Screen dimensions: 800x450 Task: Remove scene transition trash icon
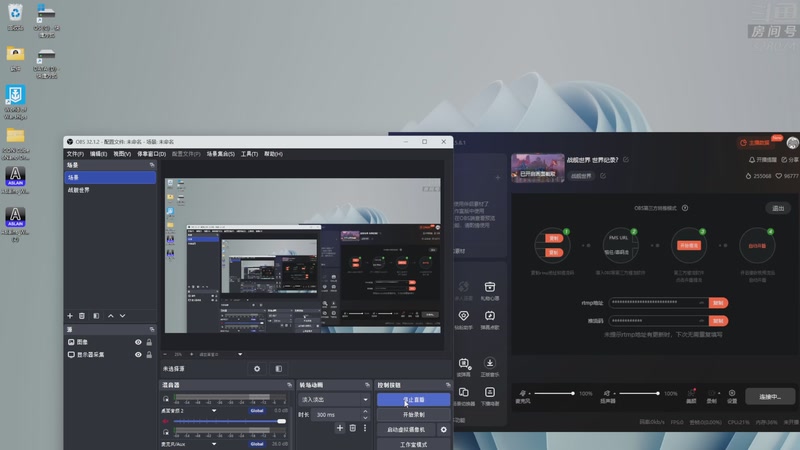click(353, 428)
